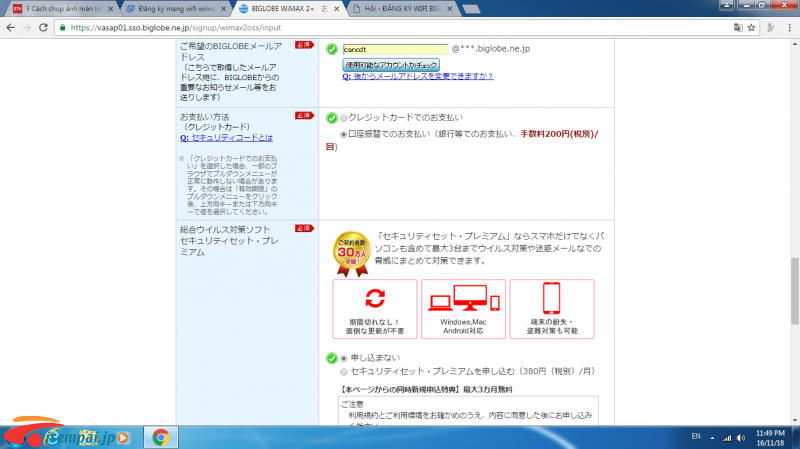Click the 必須 badge in the 総合ウイルス対策ソフト row
This screenshot has height=449, width=800.
tap(304, 228)
